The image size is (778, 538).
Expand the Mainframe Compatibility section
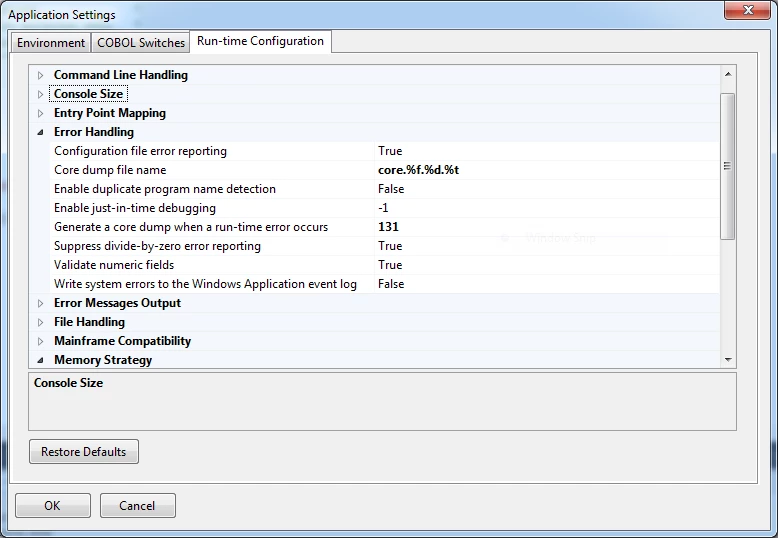coord(41,341)
